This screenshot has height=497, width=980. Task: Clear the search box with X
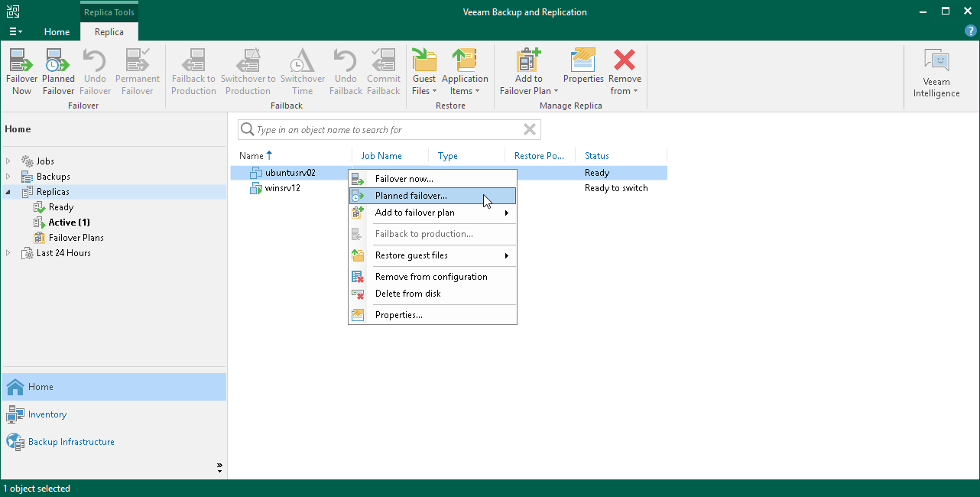coord(529,129)
